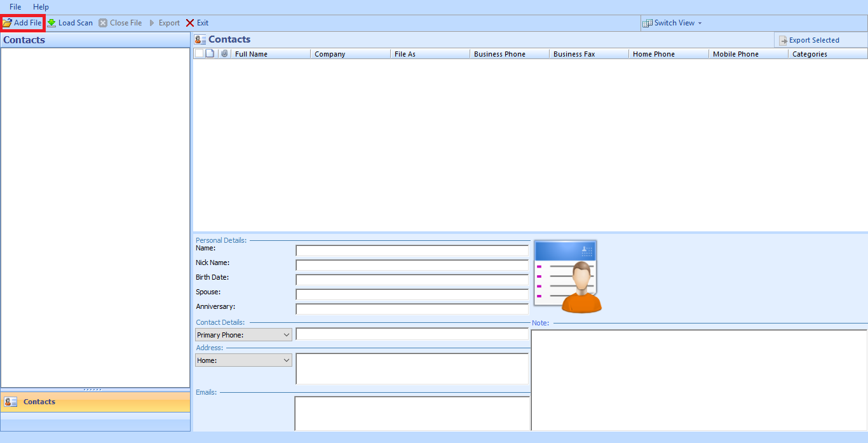Click the Emails text area

[412, 413]
